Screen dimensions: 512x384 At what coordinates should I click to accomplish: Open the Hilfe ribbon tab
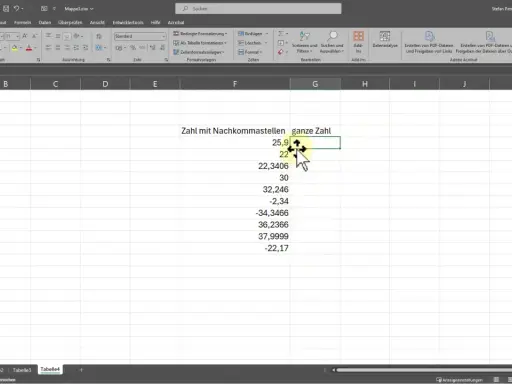pos(155,23)
